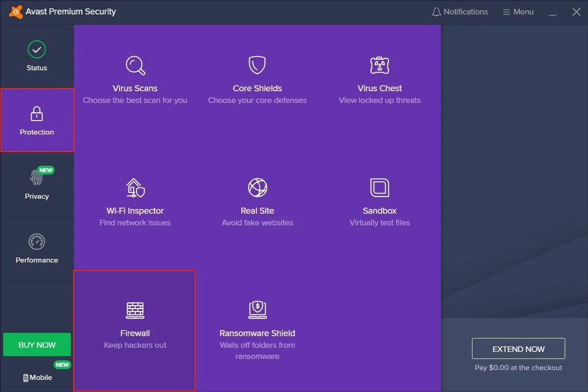Open the Mobile link in sidebar
This screenshot has height=392, width=588.
(37, 378)
